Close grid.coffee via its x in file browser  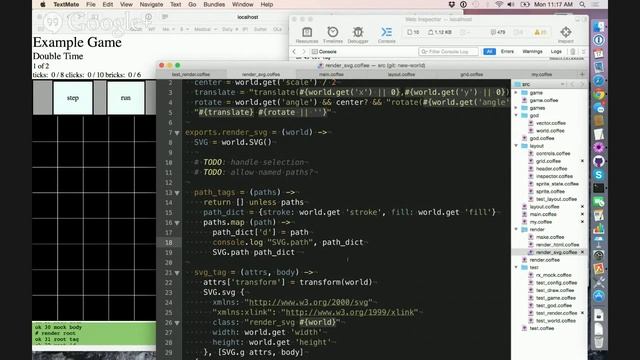[582, 161]
